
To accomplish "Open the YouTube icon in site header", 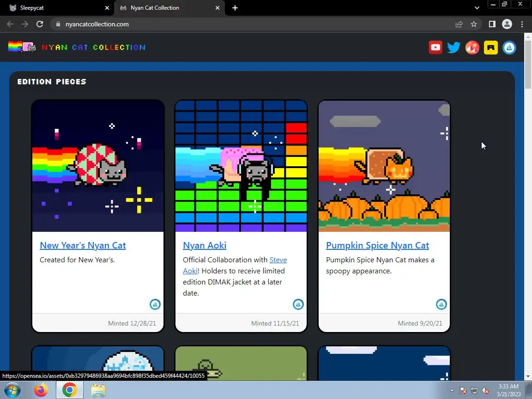I will pyautogui.click(x=435, y=47).
